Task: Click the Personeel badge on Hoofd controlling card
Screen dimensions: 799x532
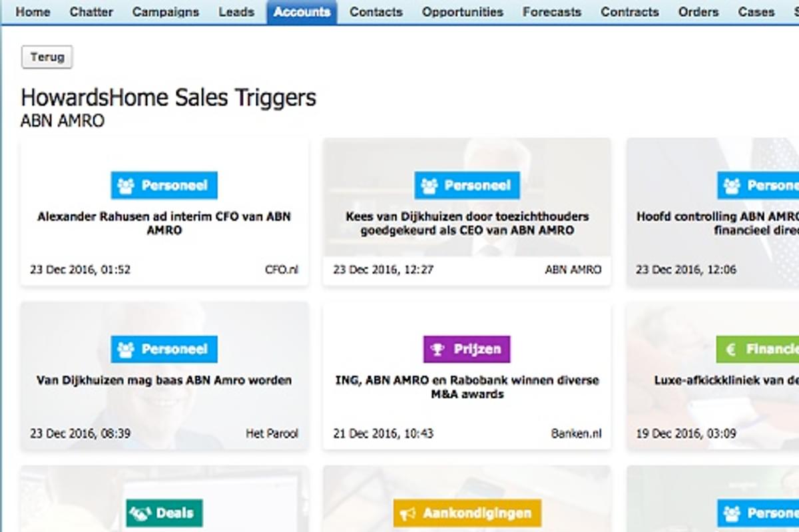Action: [x=758, y=185]
